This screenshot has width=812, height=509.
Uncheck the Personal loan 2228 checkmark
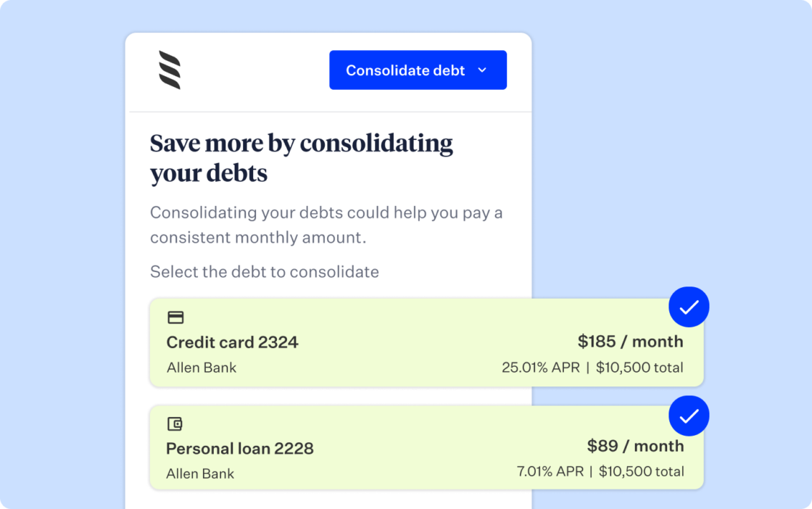click(689, 416)
